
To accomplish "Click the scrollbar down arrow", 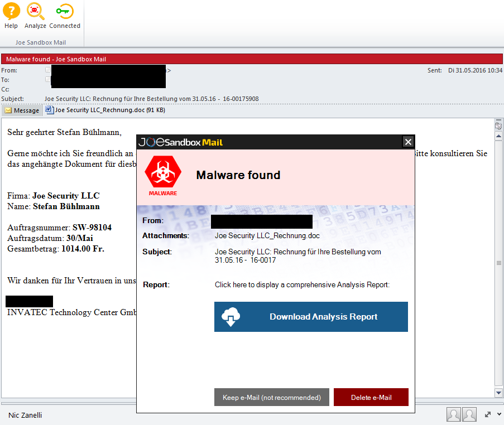I will point(498,392).
